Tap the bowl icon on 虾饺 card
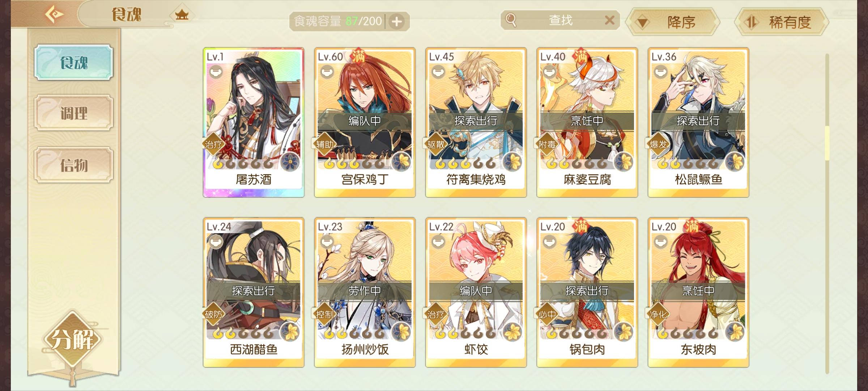The width and height of the screenshot is (868, 391). (438, 241)
